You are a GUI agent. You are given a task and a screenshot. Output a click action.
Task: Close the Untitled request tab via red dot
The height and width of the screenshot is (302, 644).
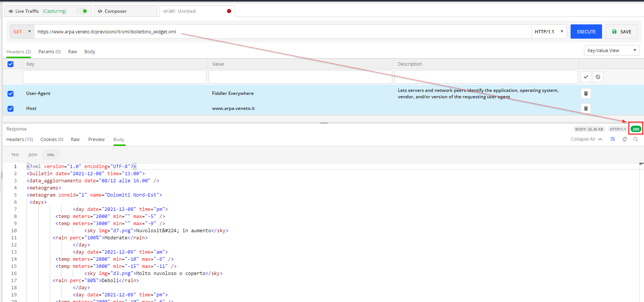(229, 11)
